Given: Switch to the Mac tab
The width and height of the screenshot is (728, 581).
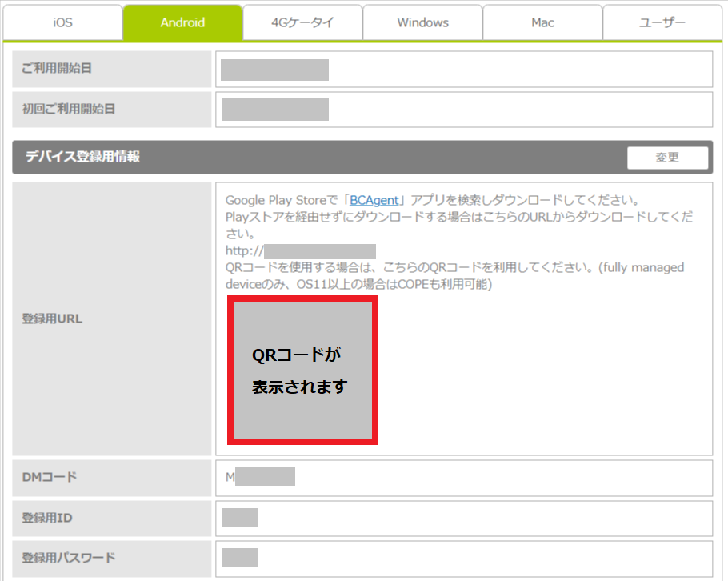Looking at the screenshot, I should tap(542, 22).
